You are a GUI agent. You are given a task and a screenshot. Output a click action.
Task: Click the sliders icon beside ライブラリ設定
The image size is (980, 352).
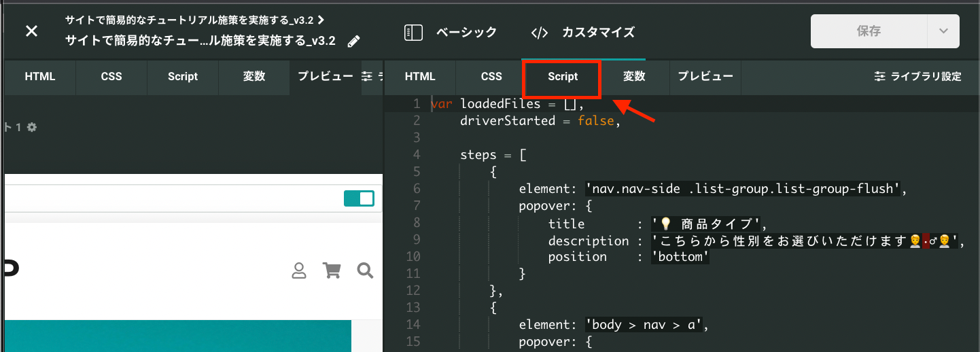(x=879, y=77)
